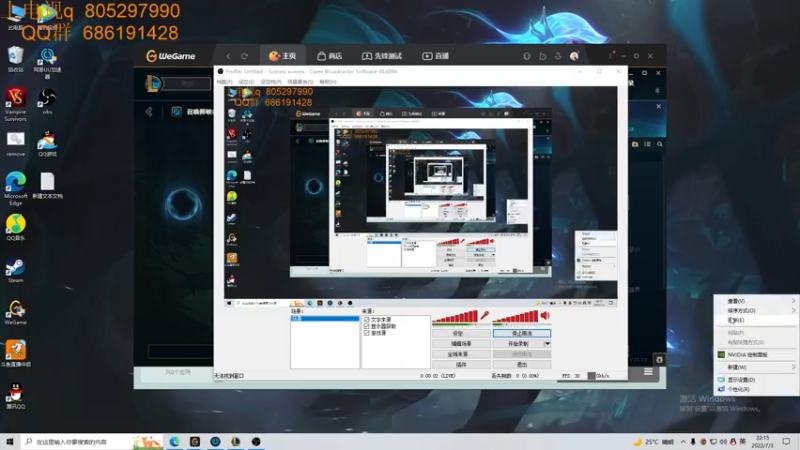
Task: Open OBS from the taskbar
Action: tap(256, 441)
